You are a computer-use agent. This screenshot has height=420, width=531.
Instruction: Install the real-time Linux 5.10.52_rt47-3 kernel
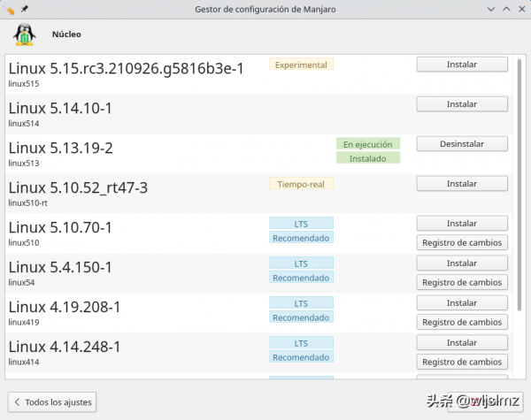(461, 184)
